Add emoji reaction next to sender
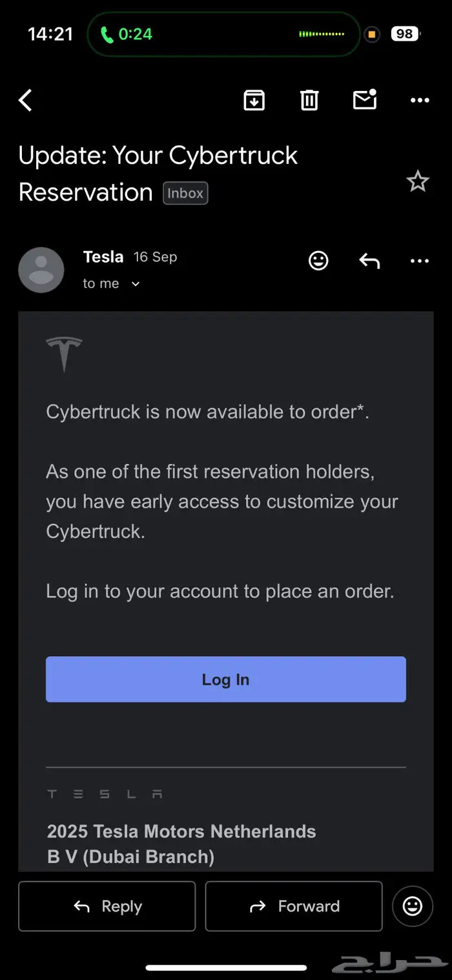 click(x=318, y=261)
